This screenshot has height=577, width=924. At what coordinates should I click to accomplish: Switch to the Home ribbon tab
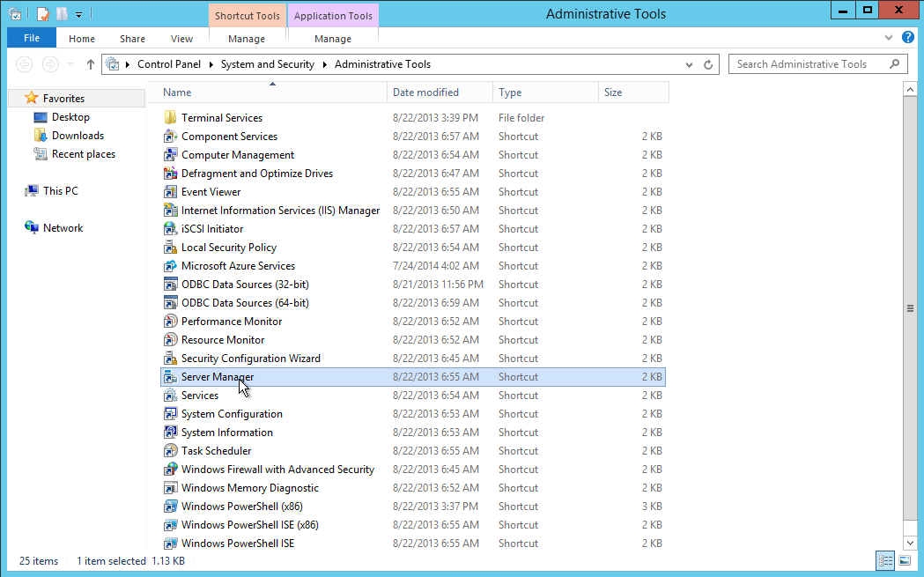point(82,38)
